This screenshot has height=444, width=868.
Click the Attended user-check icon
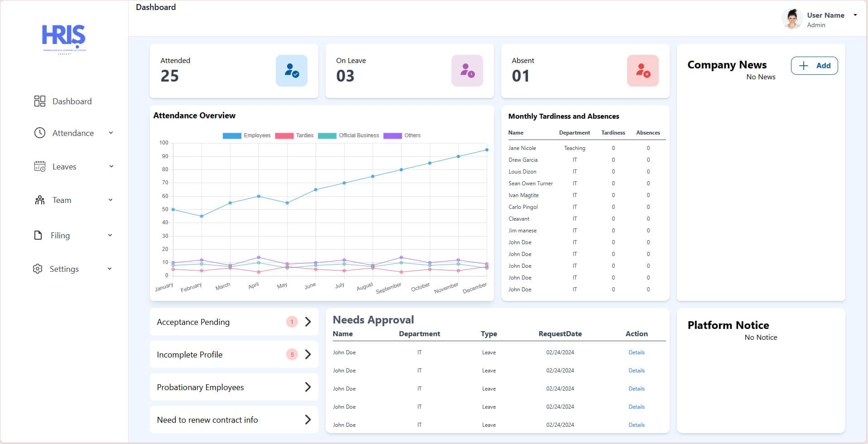292,71
